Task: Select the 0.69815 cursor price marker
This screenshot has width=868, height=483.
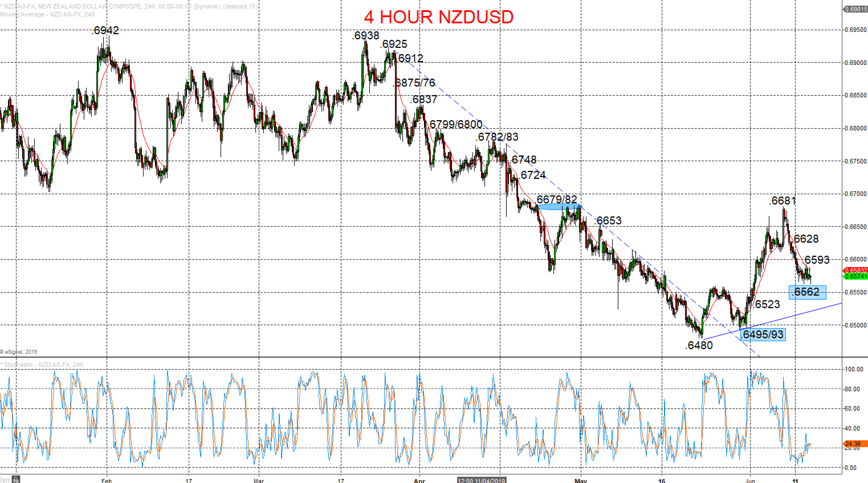Action: pos(855,9)
